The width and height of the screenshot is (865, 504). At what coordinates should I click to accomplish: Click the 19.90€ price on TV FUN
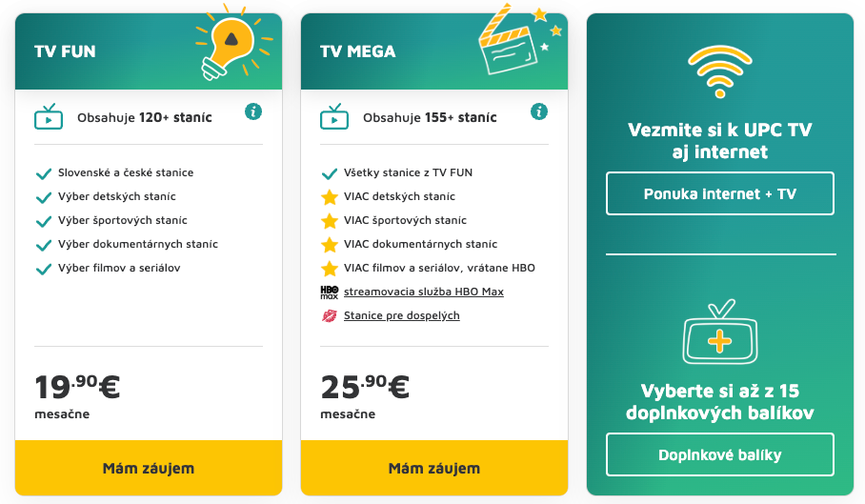(x=77, y=387)
